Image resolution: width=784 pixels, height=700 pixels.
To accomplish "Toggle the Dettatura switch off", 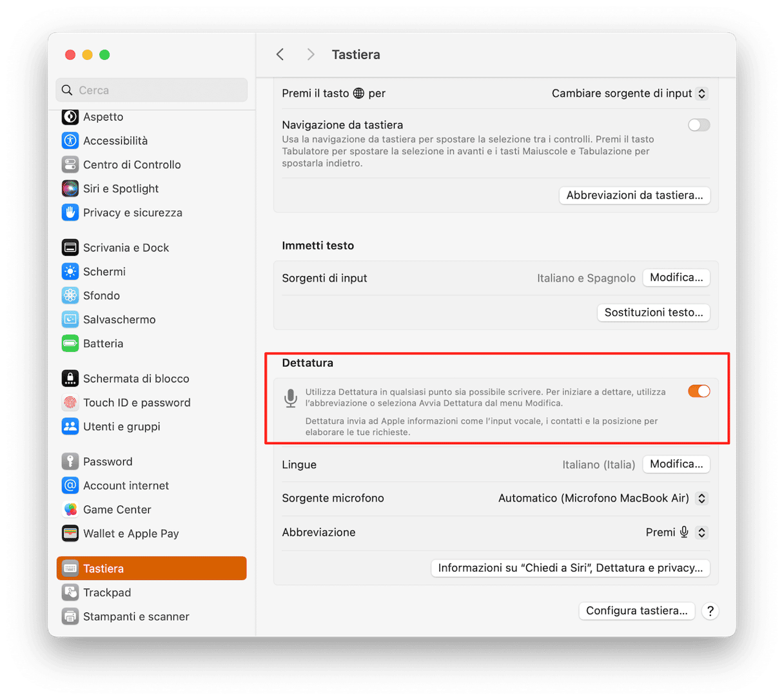I will [x=699, y=391].
